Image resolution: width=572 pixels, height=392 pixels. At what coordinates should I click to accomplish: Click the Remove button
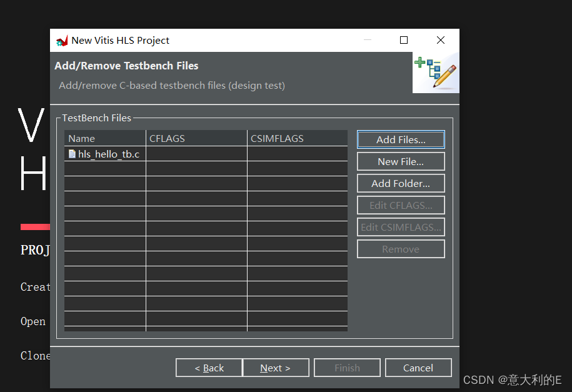click(401, 248)
